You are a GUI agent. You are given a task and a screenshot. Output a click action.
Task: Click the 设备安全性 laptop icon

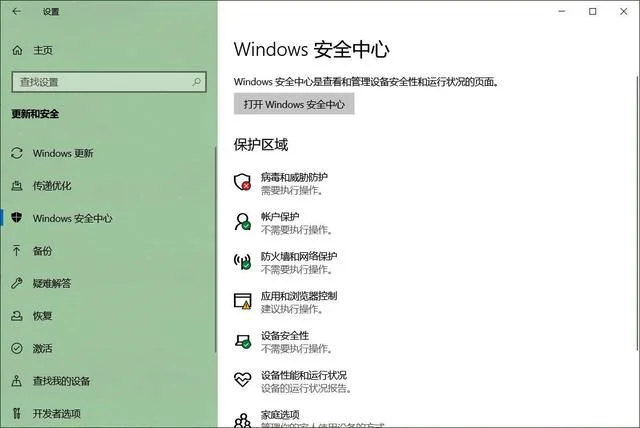click(242, 341)
